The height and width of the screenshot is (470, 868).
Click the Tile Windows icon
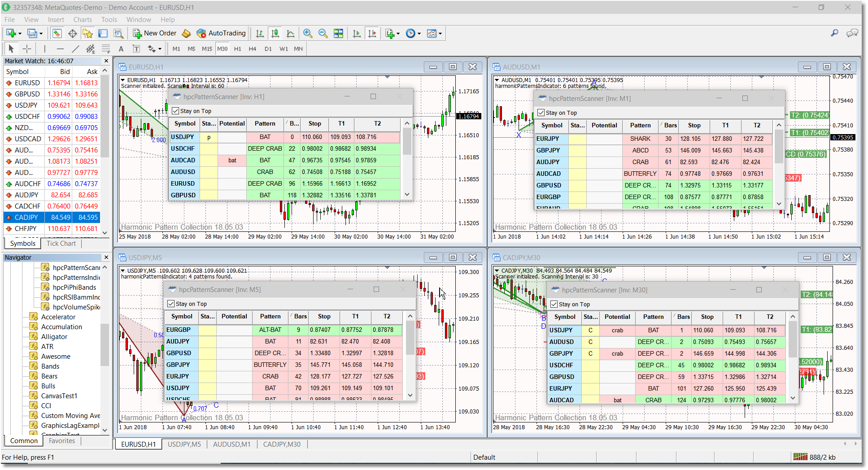[338, 33]
